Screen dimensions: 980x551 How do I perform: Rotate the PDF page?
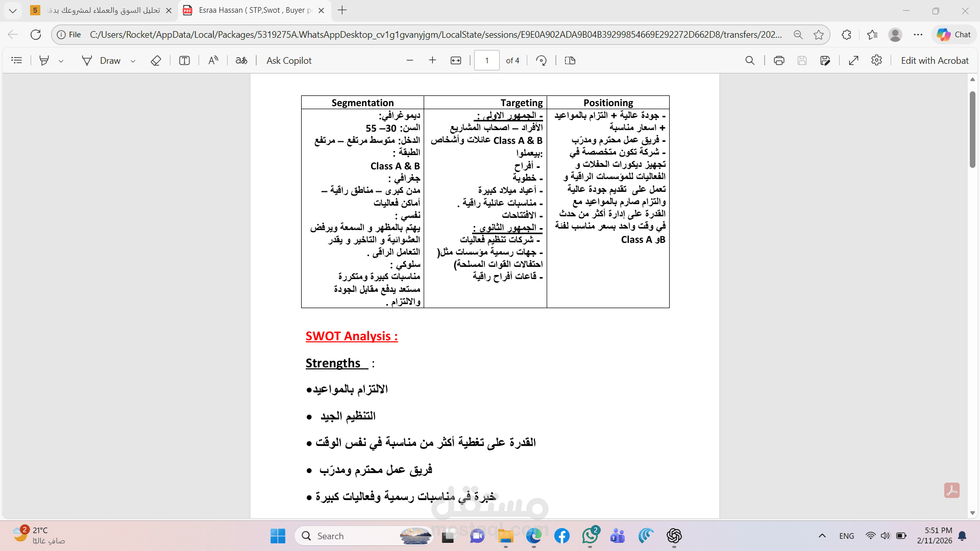point(542,60)
